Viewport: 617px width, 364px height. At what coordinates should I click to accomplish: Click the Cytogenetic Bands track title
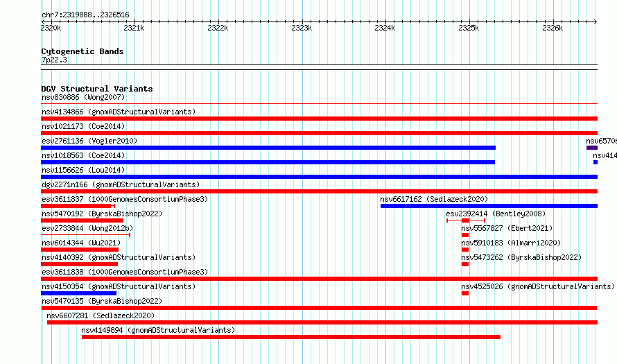pos(82,51)
